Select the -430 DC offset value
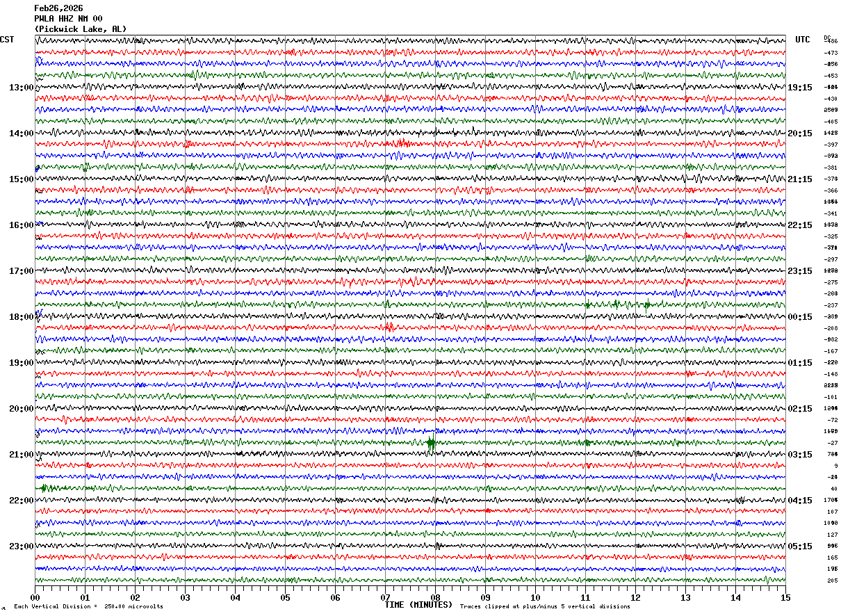Viewport: 841px width, 616px height. [x=831, y=99]
